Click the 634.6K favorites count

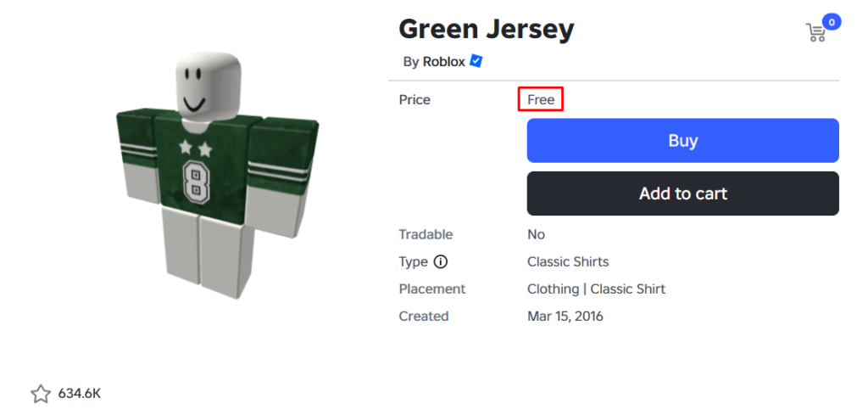click(x=80, y=394)
